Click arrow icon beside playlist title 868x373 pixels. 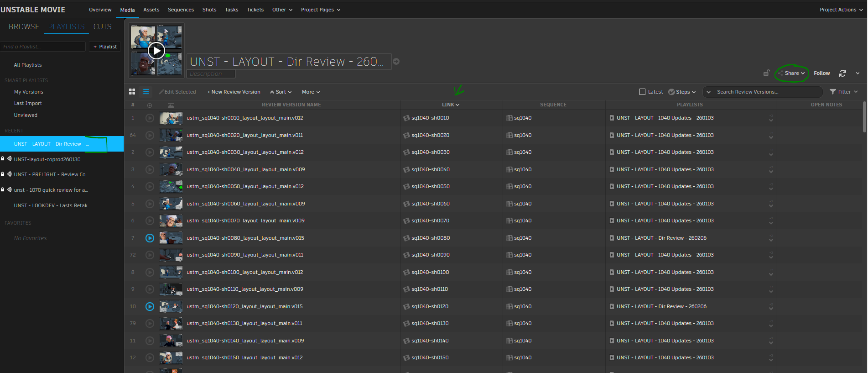(396, 62)
